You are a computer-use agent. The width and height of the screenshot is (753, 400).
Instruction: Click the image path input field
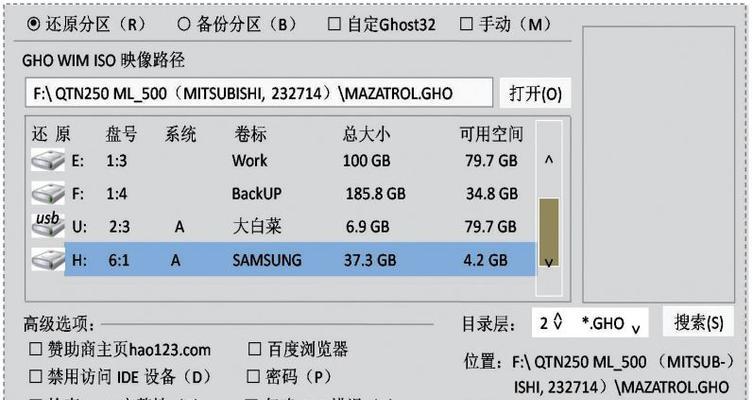tap(258, 94)
